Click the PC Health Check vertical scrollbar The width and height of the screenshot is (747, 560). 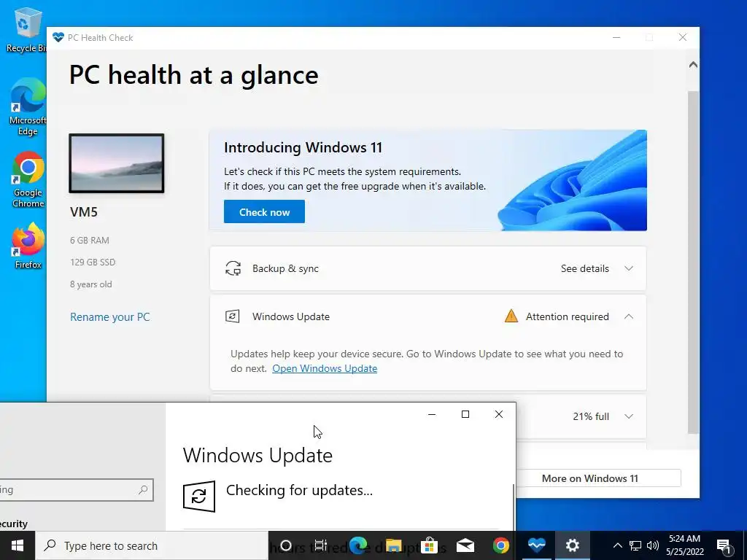[693, 262]
